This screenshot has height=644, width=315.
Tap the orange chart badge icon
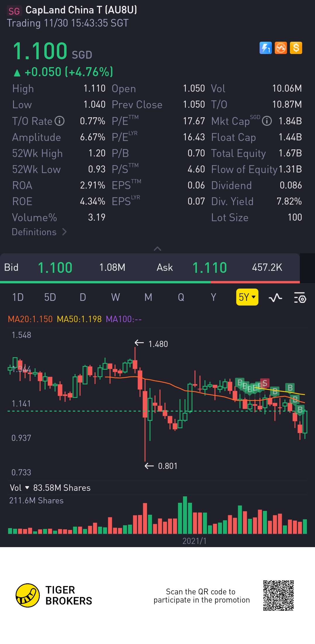[x=281, y=48]
